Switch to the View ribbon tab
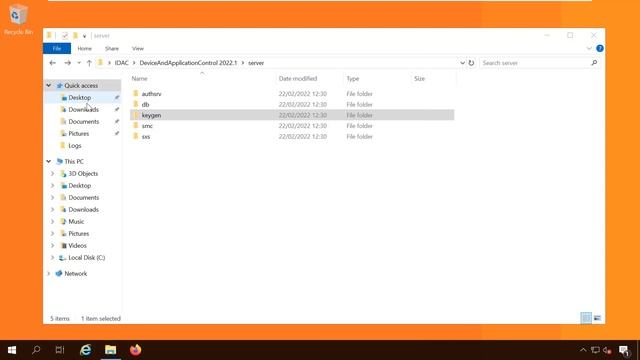640x360 pixels. [x=138, y=48]
